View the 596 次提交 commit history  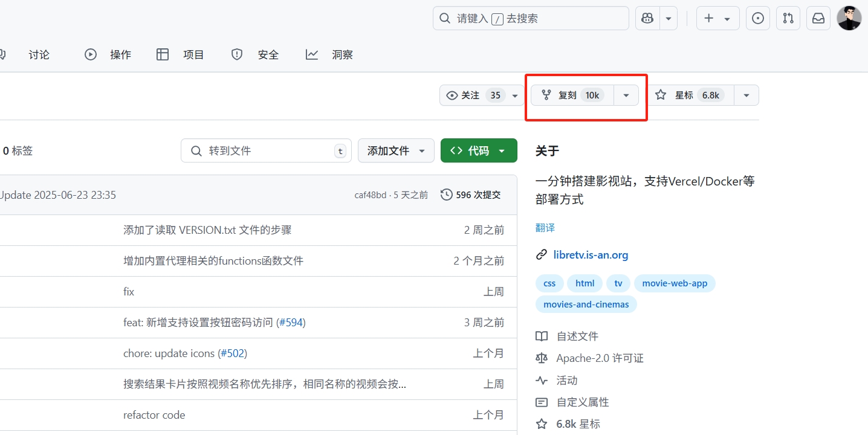(x=471, y=195)
